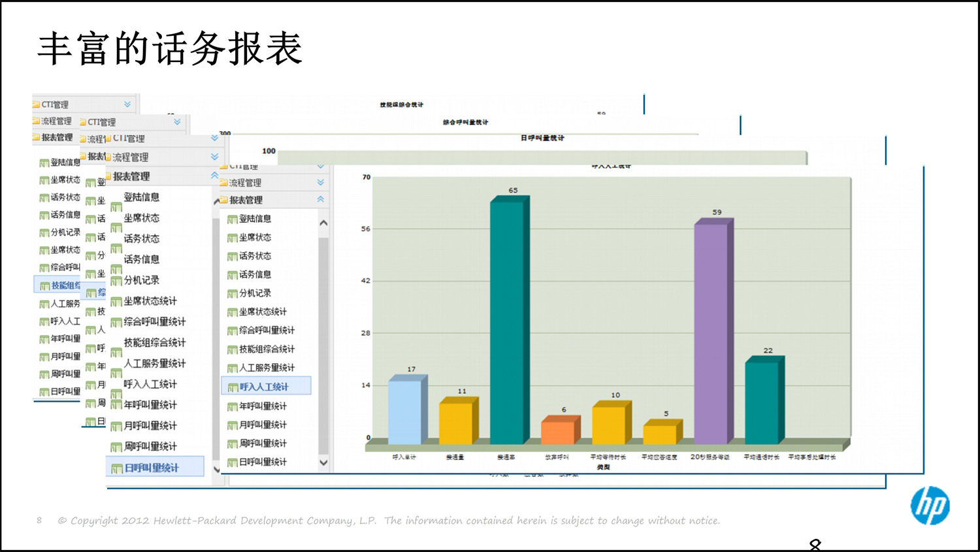
Task: Open the 人工服务量统计 report icon
Action: (233, 368)
